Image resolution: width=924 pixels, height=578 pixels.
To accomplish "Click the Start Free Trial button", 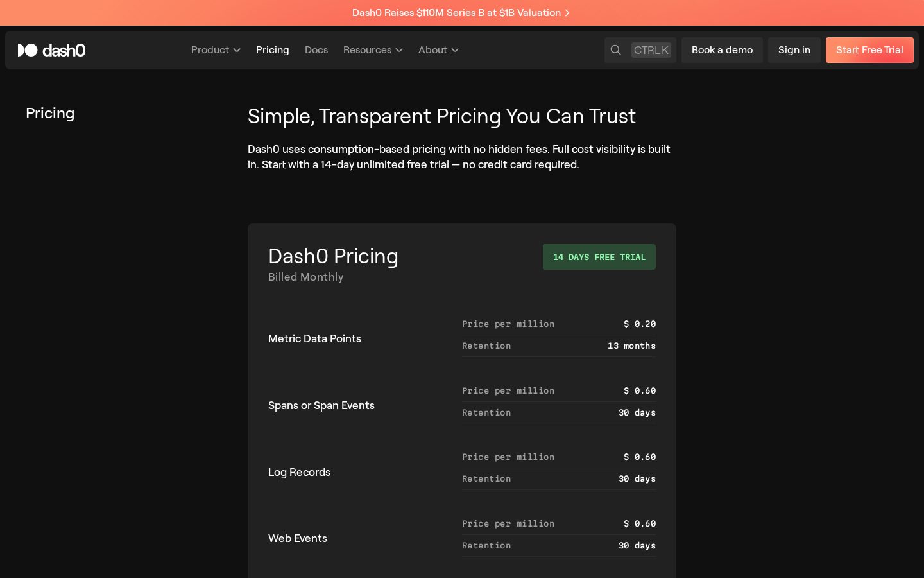I will pos(869,50).
